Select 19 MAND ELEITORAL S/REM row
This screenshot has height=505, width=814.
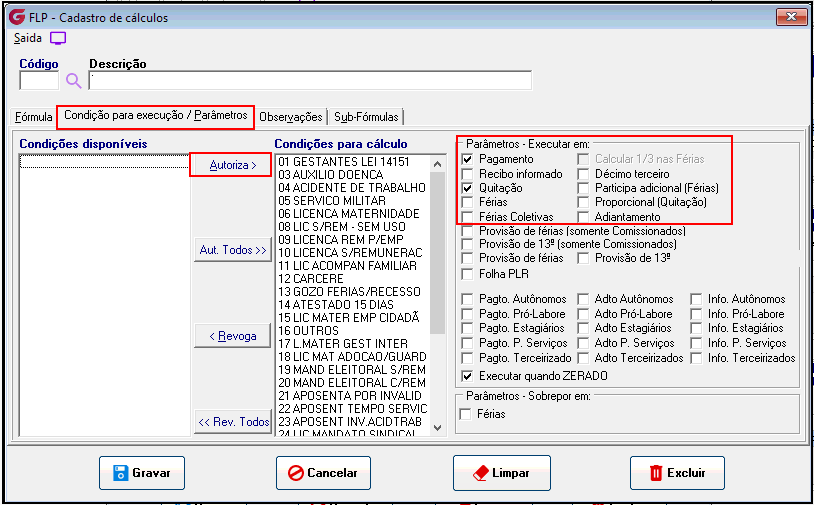tap(352, 370)
